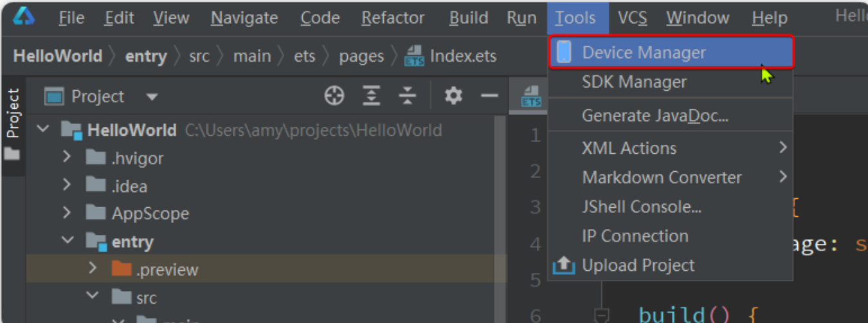Open the Edit menu
The width and height of the screenshot is (868, 323).
[x=119, y=18]
